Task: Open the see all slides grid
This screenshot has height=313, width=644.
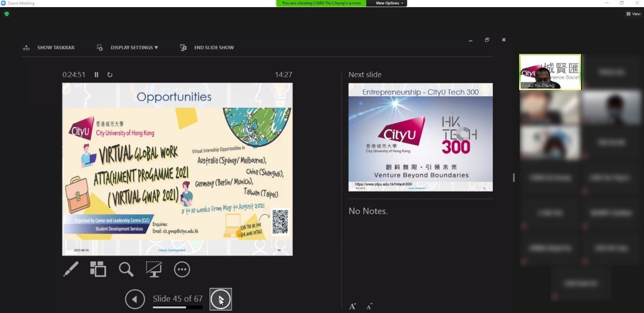Action: [98, 269]
